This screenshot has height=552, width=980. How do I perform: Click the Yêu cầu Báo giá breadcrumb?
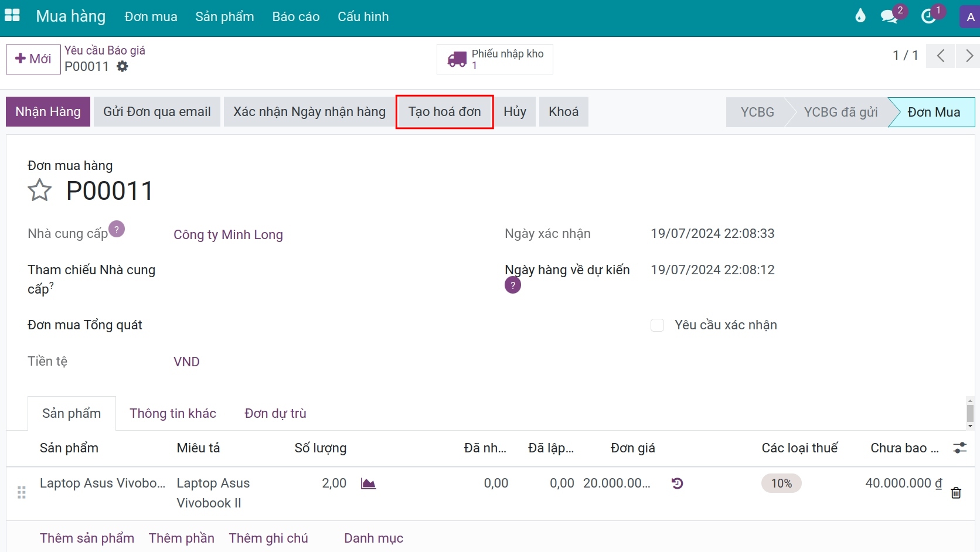pyautogui.click(x=105, y=50)
